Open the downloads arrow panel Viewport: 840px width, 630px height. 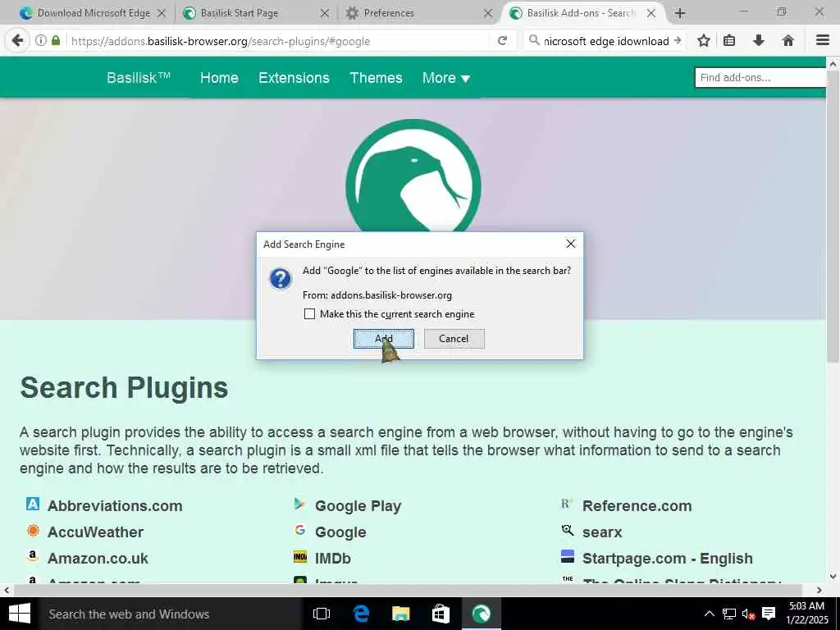759,41
